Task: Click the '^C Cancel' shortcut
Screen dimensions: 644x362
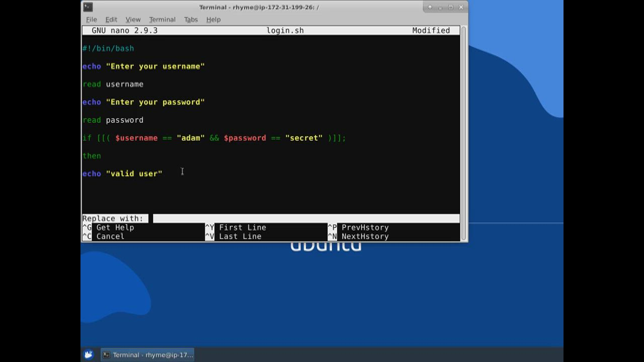Action: click(x=103, y=236)
